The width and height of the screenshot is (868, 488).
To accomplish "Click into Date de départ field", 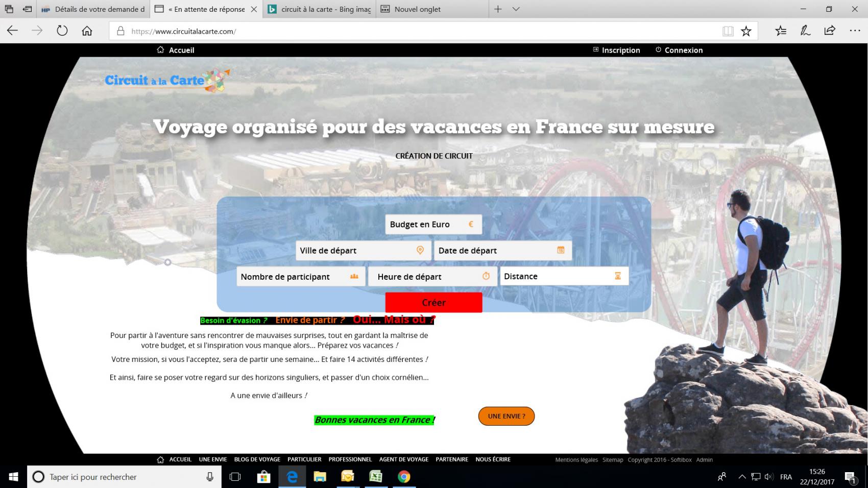I will click(503, 250).
